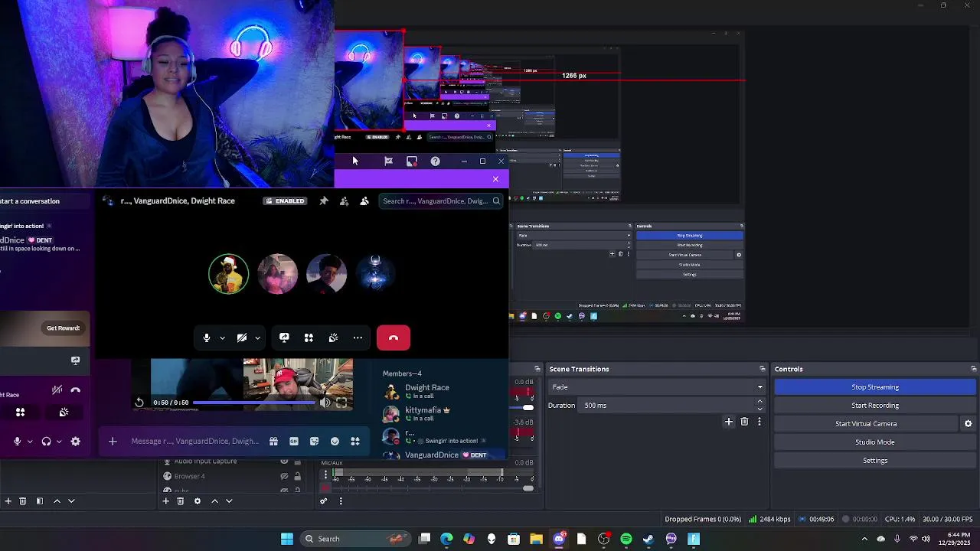Share your screen in Discord call
Screen dimensions: 980x551
pyautogui.click(x=284, y=337)
